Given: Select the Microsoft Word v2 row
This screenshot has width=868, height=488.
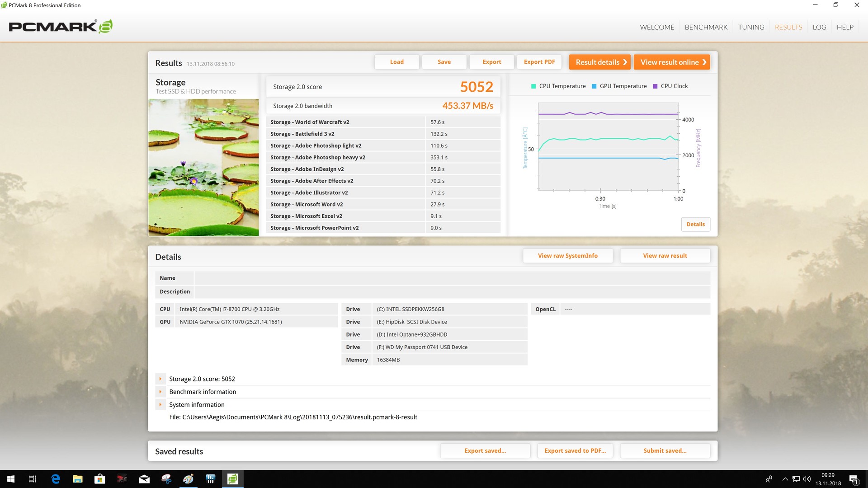Looking at the screenshot, I should [383, 204].
